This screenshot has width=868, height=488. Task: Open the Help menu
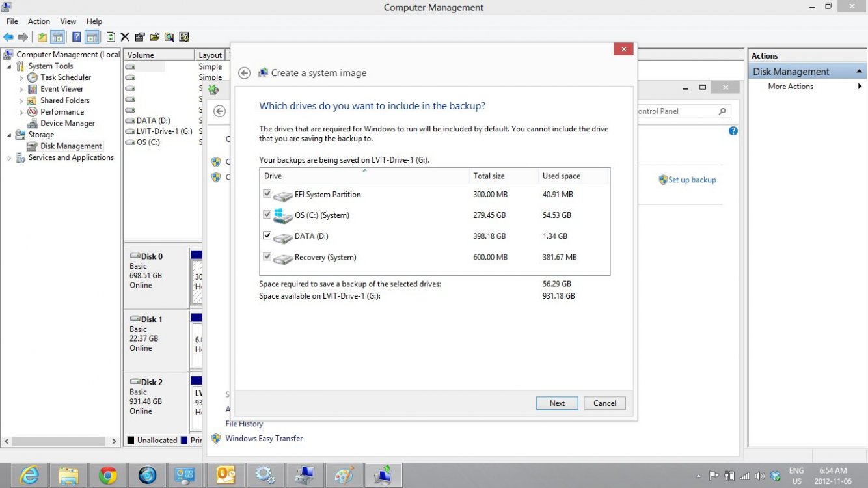coord(94,21)
